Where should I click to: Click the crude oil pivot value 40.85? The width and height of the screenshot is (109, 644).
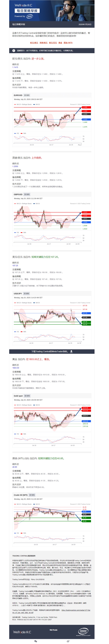(x=15, y=467)
